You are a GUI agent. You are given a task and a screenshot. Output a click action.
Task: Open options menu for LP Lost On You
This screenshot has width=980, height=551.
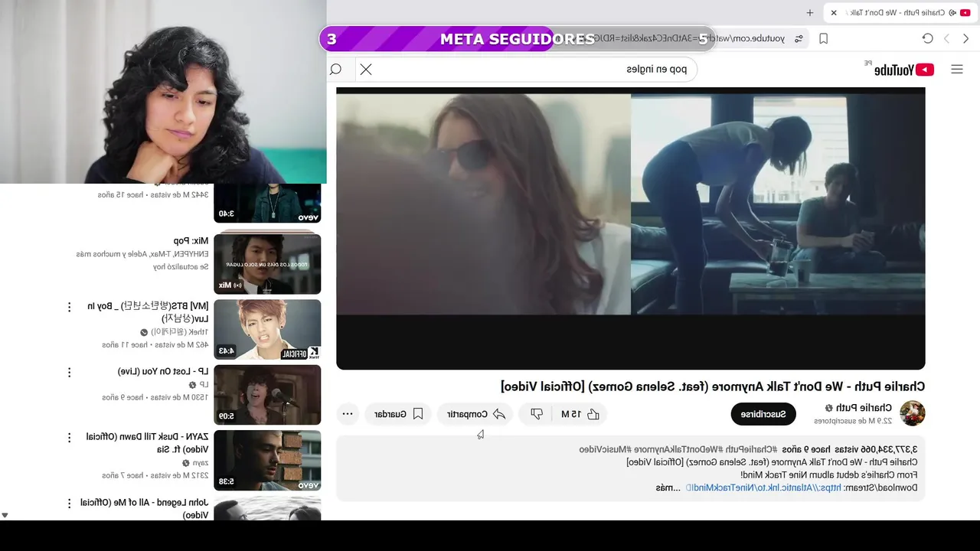pos(69,373)
